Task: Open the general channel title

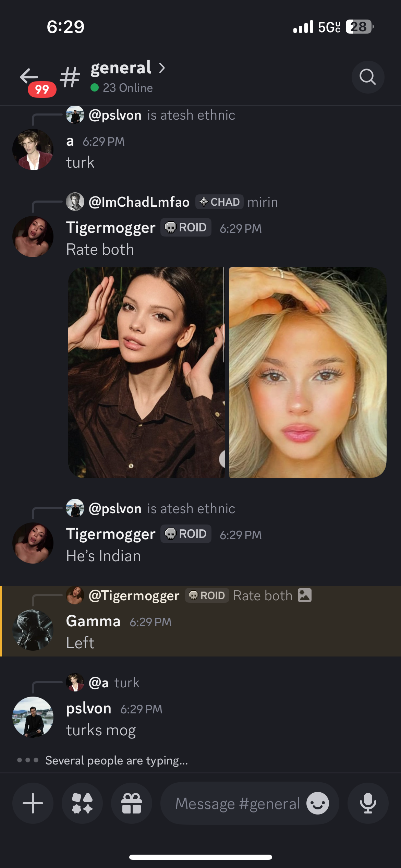Action: 121,68
